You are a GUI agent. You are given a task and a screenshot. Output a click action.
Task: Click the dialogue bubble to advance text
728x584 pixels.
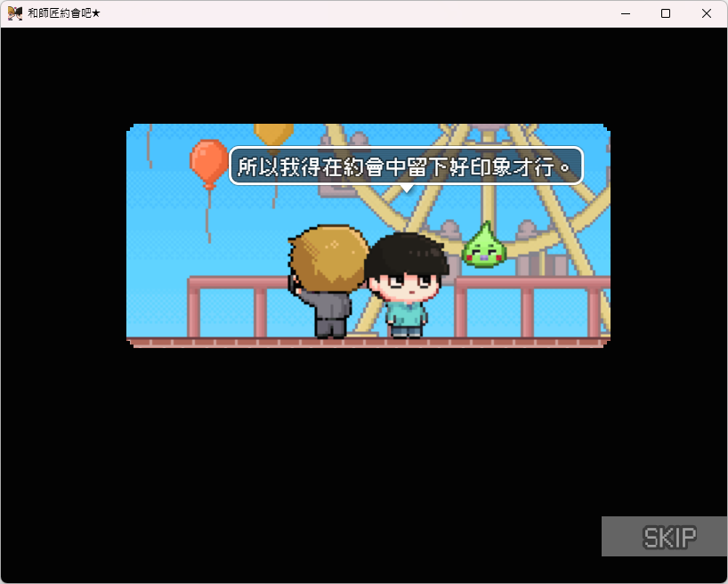pyautogui.click(x=406, y=166)
